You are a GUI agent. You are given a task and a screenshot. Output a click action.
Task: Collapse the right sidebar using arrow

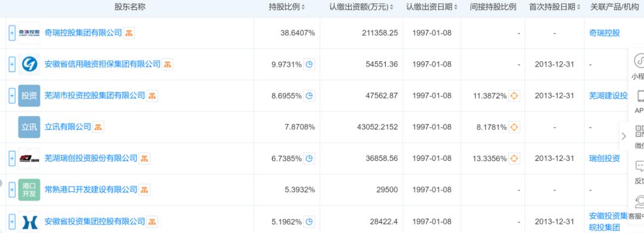[624, 136]
